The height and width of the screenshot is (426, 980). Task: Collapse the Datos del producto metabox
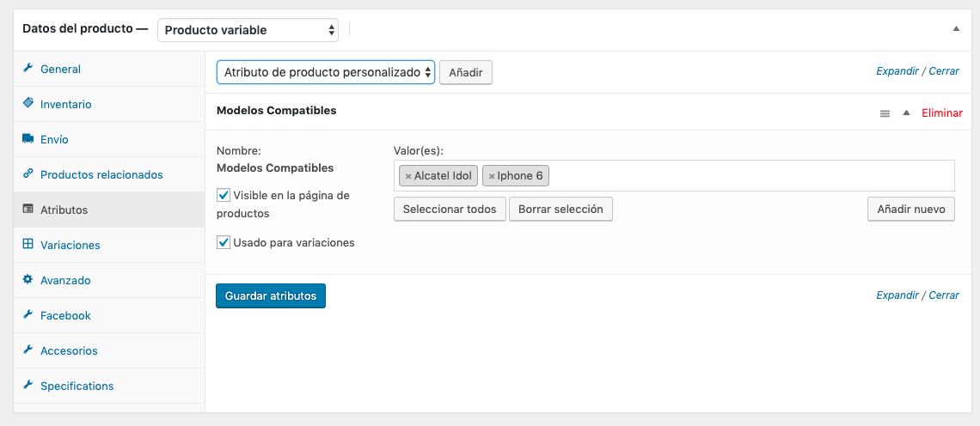(x=956, y=28)
